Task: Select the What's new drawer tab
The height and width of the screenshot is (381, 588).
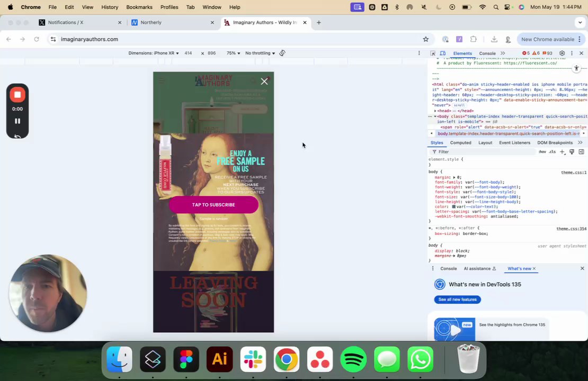Action: pos(519,269)
